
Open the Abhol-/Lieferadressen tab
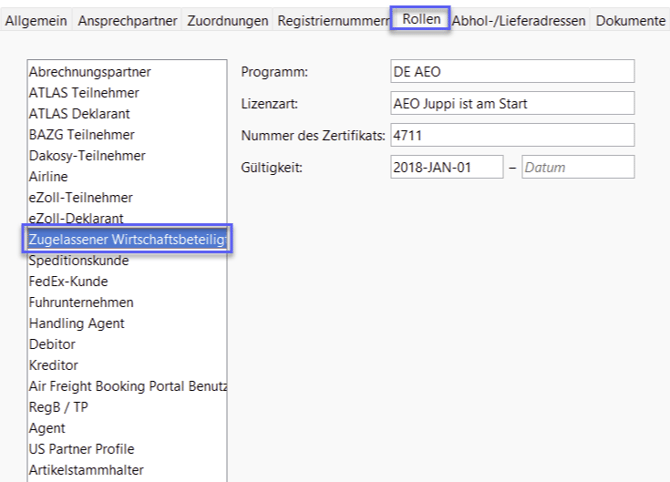[519, 20]
